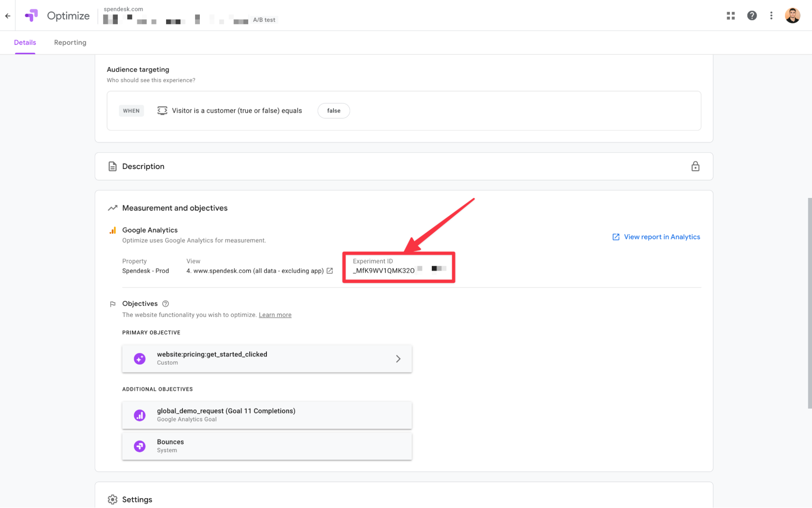Expand the Description section

tap(143, 166)
